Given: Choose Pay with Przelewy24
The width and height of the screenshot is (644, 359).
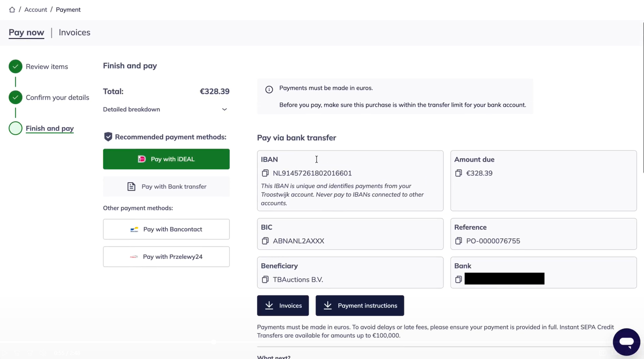Looking at the screenshot, I should tap(166, 257).
